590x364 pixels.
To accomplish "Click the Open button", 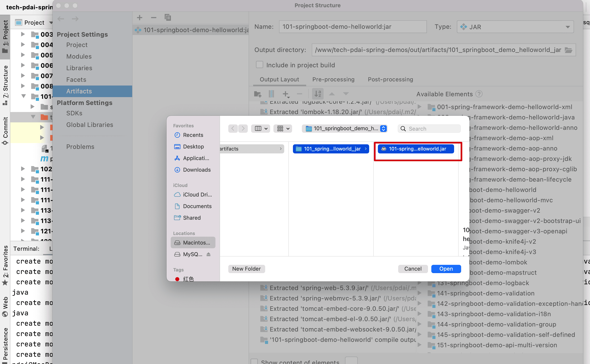I will (446, 269).
